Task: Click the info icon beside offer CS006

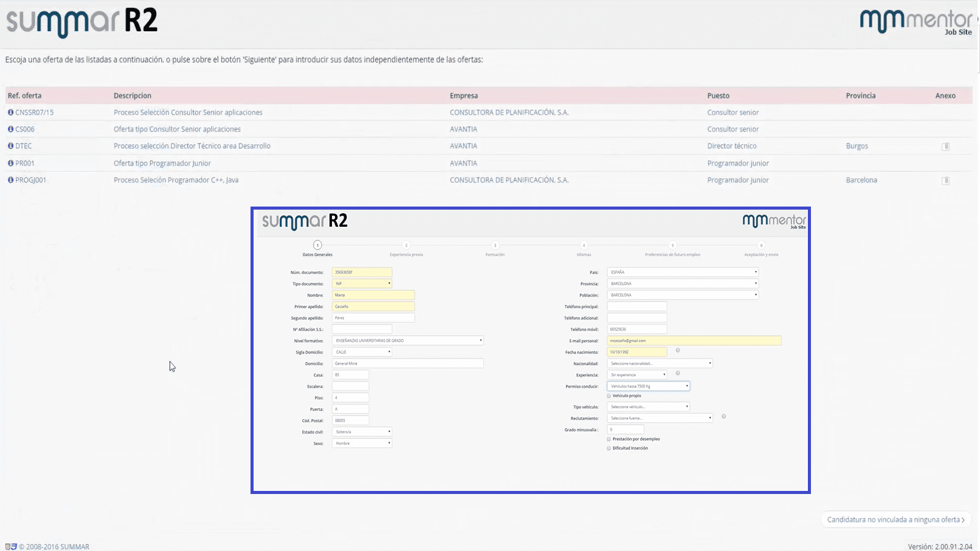Action: (10, 129)
